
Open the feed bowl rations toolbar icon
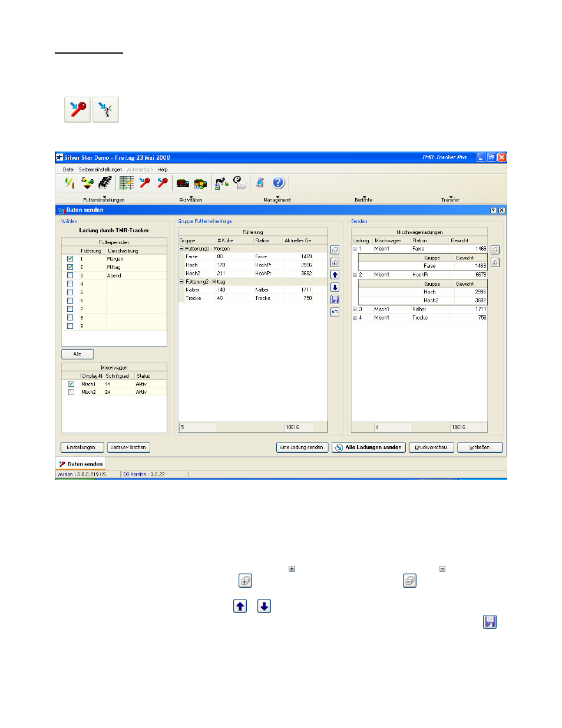(x=87, y=183)
